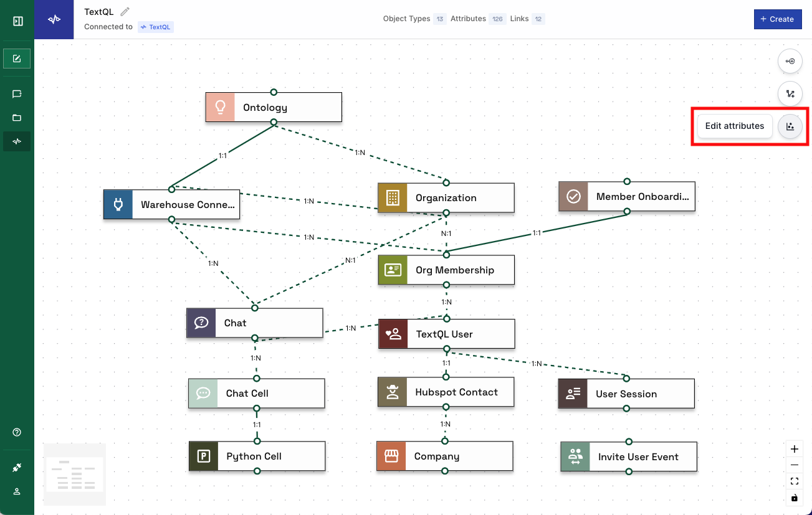Click the TextQL User heart person icon
This screenshot has width=812, height=515.
tap(393, 334)
